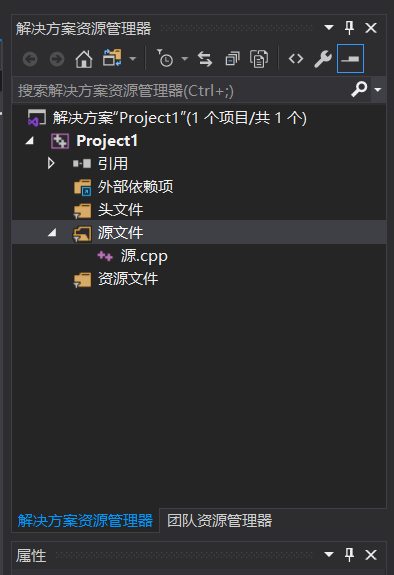
Task: Toggle the show all files icon
Action: pyautogui.click(x=259, y=59)
